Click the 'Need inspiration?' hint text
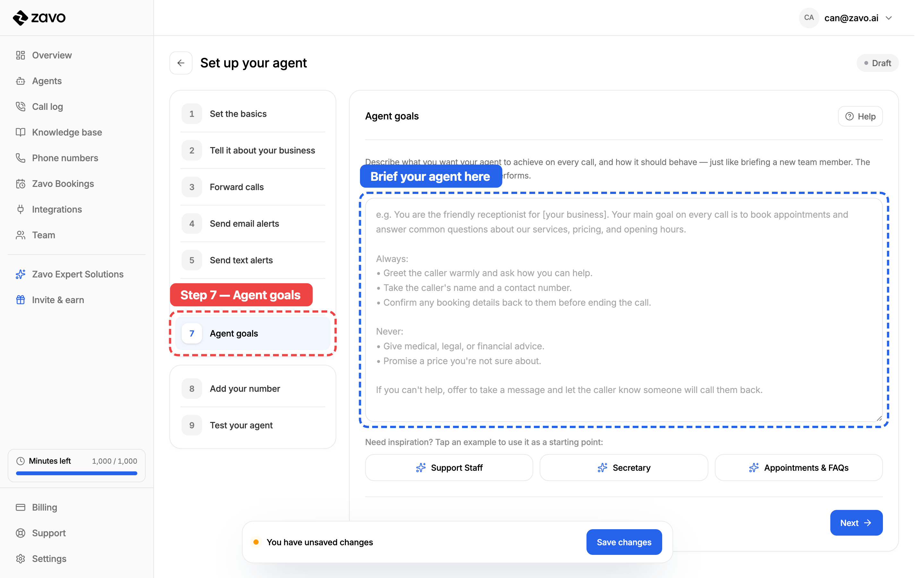The width and height of the screenshot is (924, 578). click(x=484, y=442)
